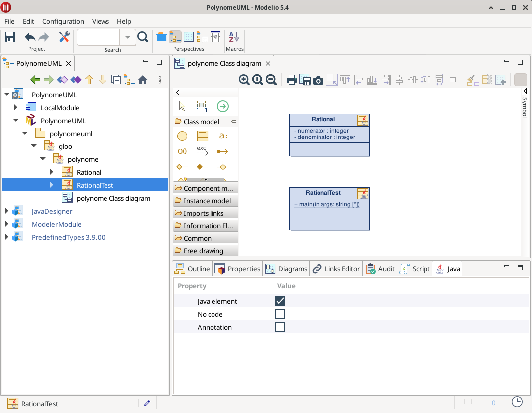Screen dimensions: 532x413
Task: Open the Outline tab
Action: (192, 269)
